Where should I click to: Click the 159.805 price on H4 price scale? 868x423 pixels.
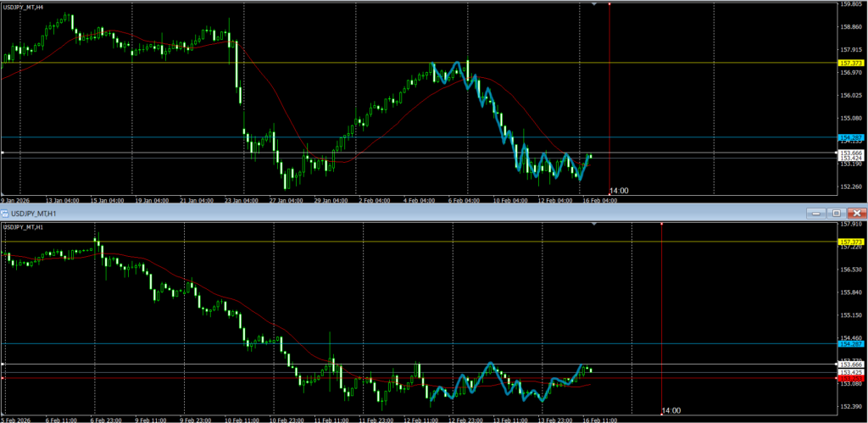[x=850, y=4]
